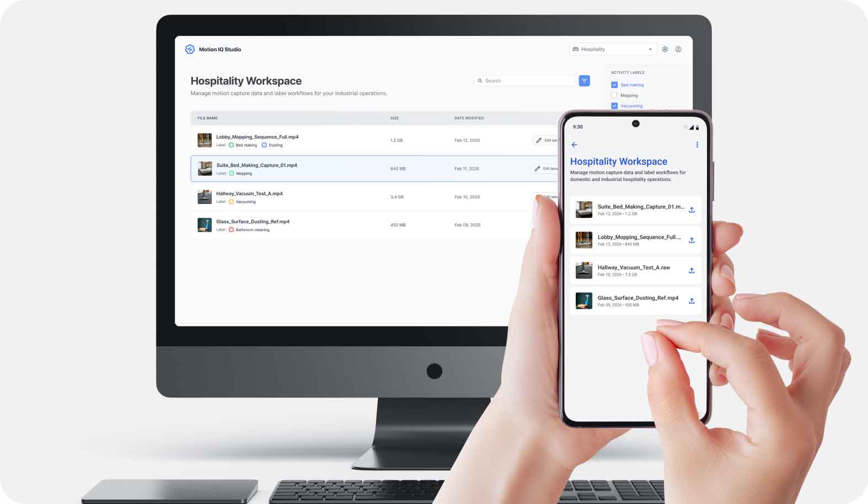868x504 pixels.
Task: Click the 450 MB size cell on desktop
Action: pyautogui.click(x=398, y=225)
